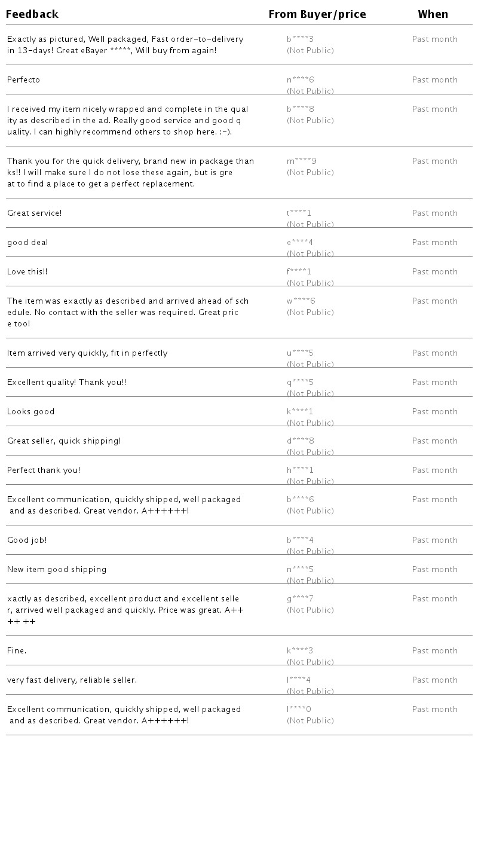Click the "Perfecto" feedback comment

pos(24,80)
